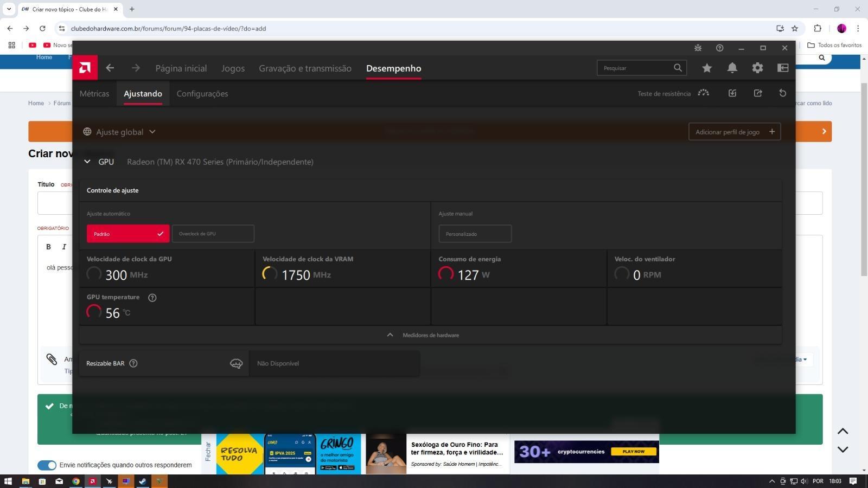Open Chrome tab search dropdown

9,9
